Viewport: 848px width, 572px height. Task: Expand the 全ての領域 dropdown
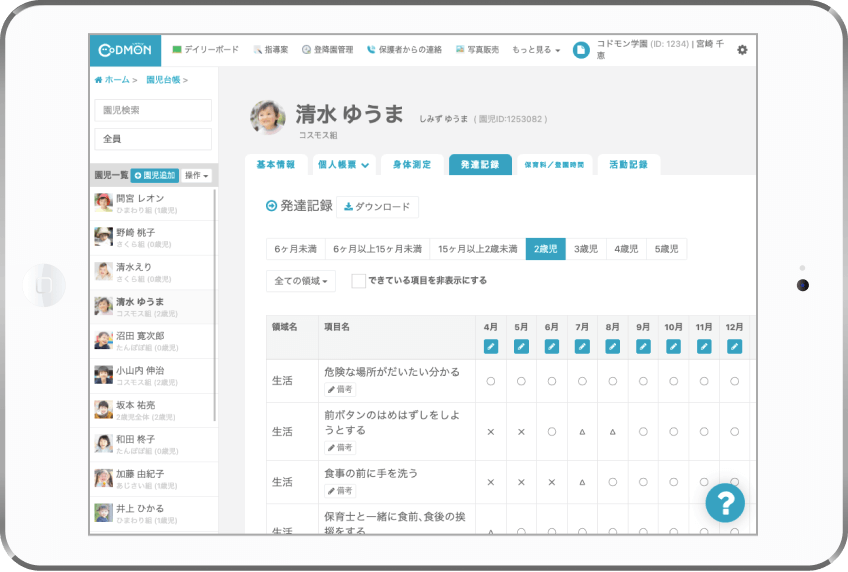(x=301, y=281)
